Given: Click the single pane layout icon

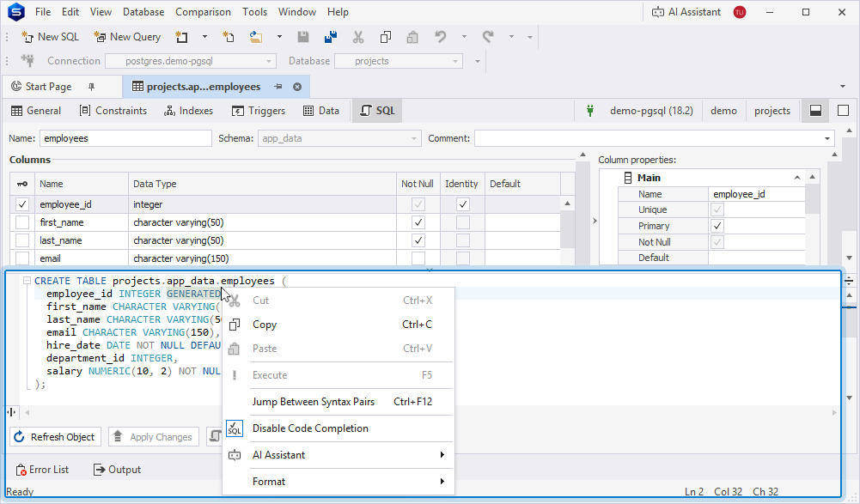Looking at the screenshot, I should pos(844,111).
